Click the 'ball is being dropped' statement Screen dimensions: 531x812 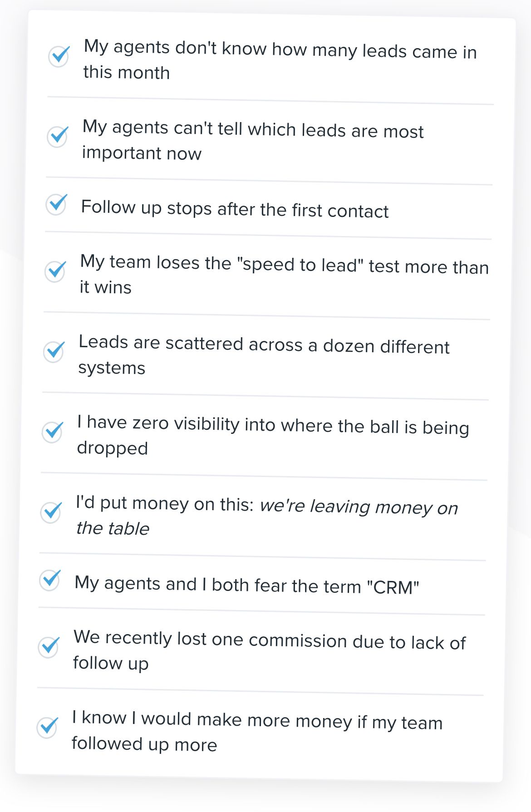(x=273, y=436)
